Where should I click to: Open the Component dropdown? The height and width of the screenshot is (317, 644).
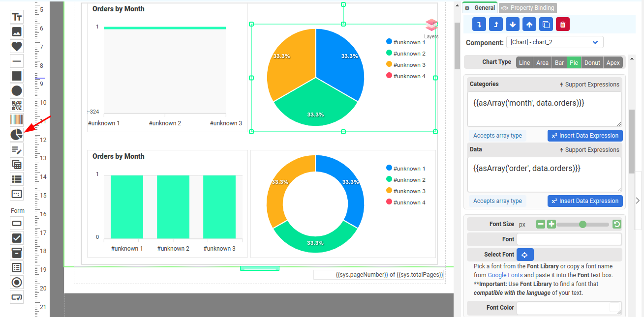pyautogui.click(x=554, y=42)
